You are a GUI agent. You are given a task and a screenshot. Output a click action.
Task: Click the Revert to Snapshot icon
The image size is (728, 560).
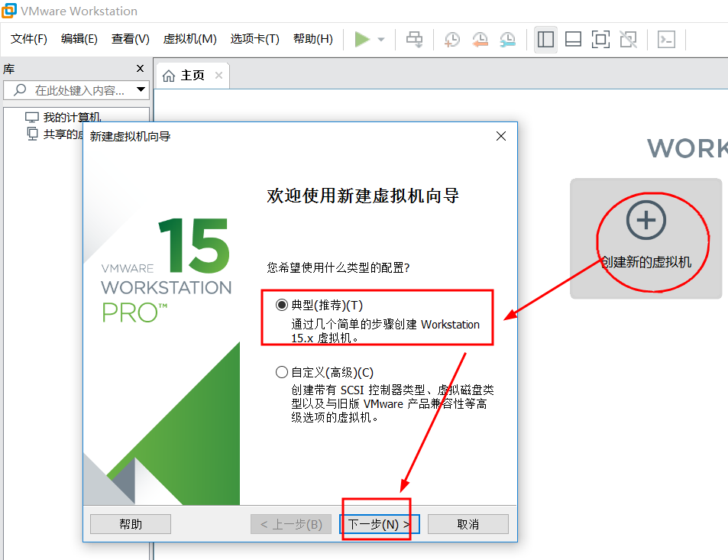click(x=480, y=40)
